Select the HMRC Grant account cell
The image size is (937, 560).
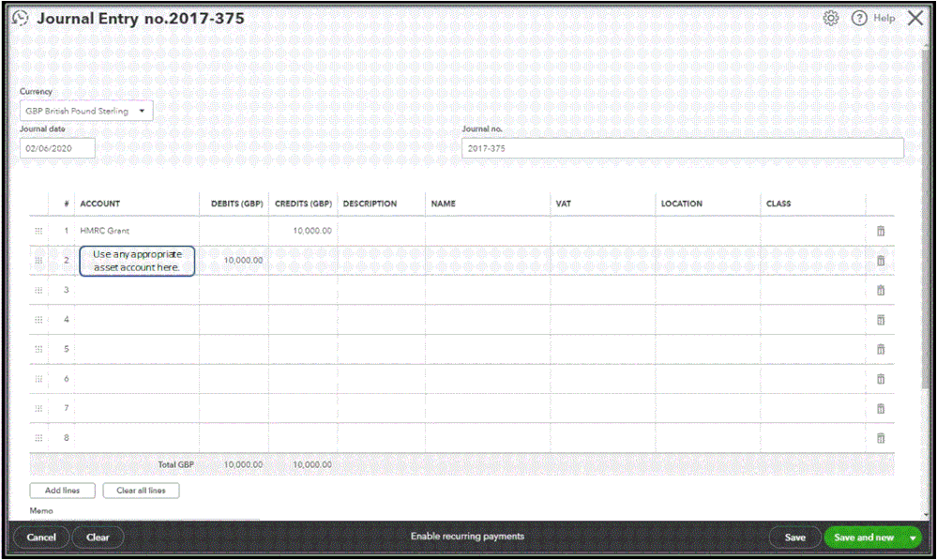point(137,231)
